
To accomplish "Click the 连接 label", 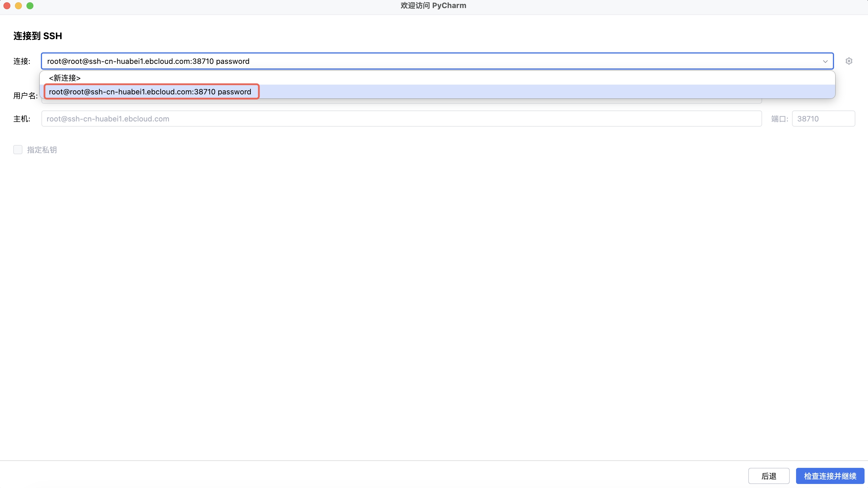I will click(22, 61).
